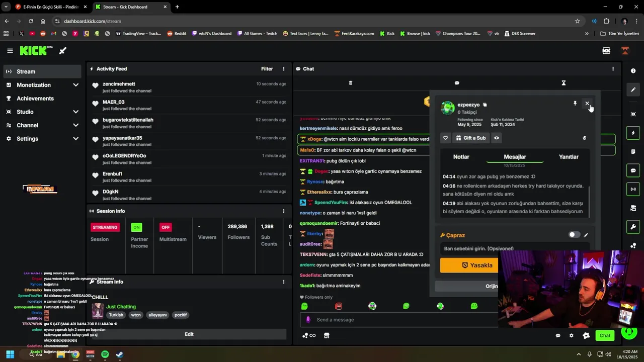This screenshot has height=362, width=644.
Task: Click the ON Partner Income indicator
Action: click(136, 227)
